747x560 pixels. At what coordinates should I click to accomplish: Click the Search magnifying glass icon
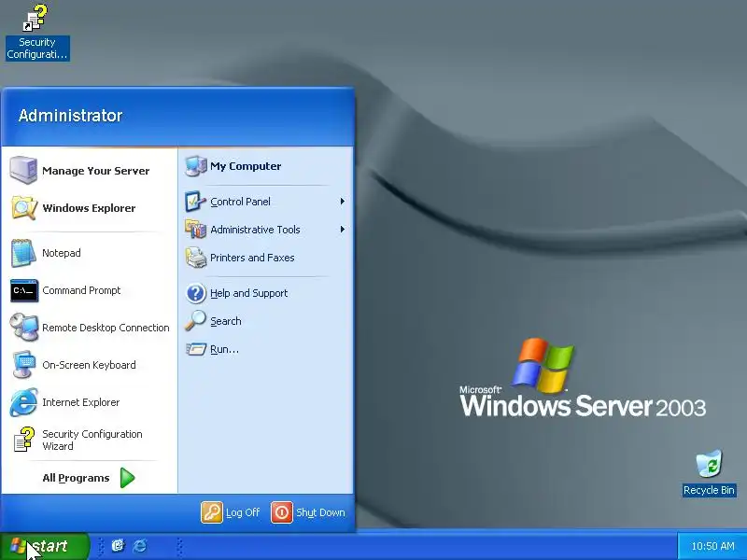coord(196,321)
